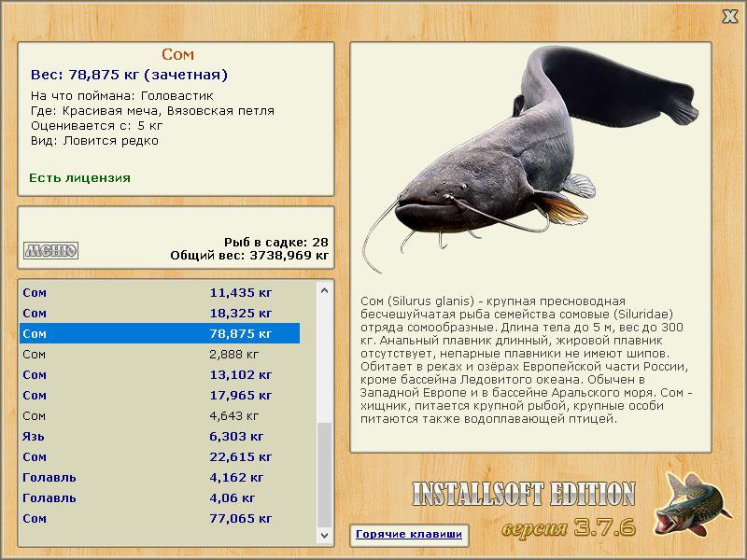747x560 pixels.
Task: Click the На что поймана: Головастик line
Action: tap(122, 96)
